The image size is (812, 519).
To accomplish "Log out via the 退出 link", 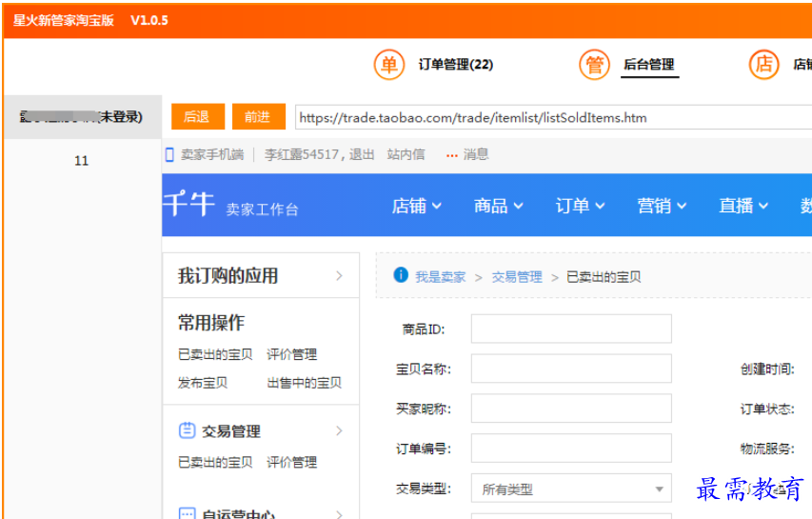I will pos(362,154).
